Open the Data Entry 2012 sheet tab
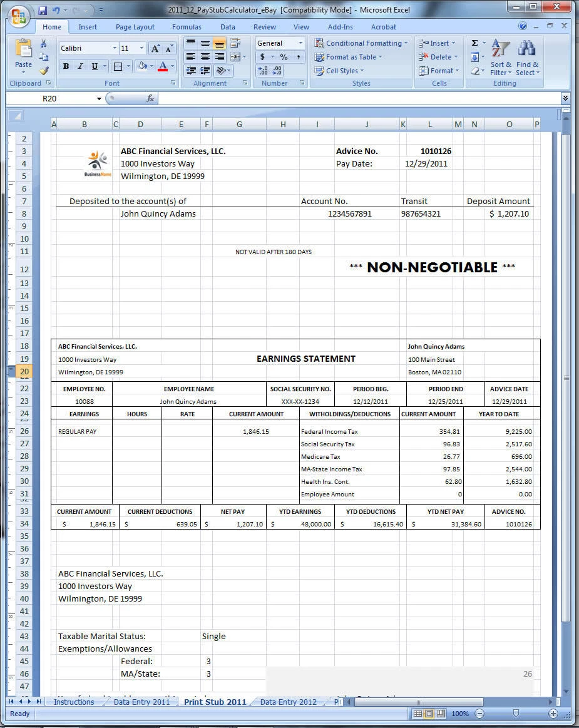Image resolution: width=579 pixels, height=728 pixels. pyautogui.click(x=287, y=702)
